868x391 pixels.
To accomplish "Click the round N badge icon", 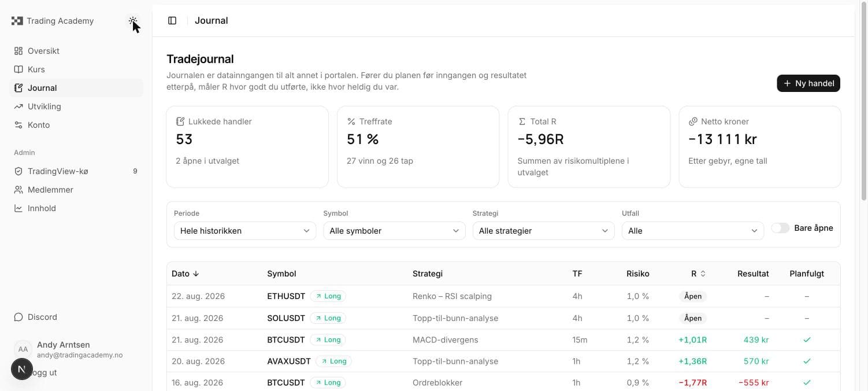I will 22,369.
